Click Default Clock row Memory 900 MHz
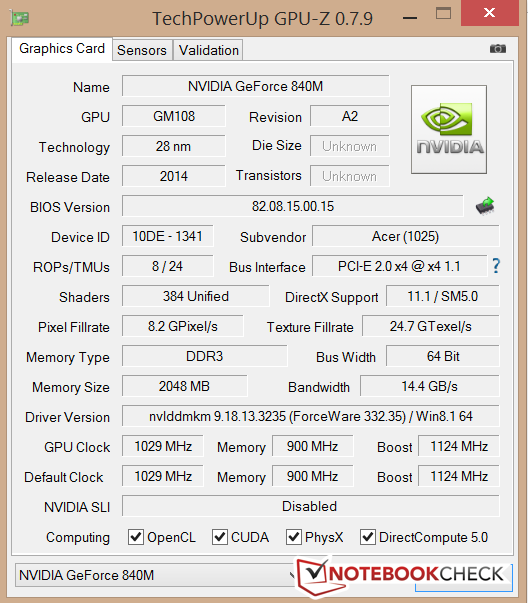Image resolution: width=528 pixels, height=603 pixels. [x=313, y=476]
